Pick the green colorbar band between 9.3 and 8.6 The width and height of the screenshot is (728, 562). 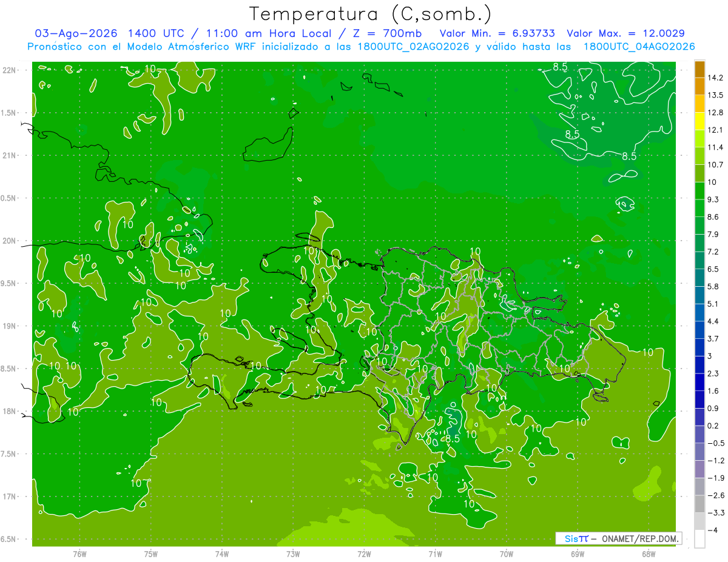699,209
